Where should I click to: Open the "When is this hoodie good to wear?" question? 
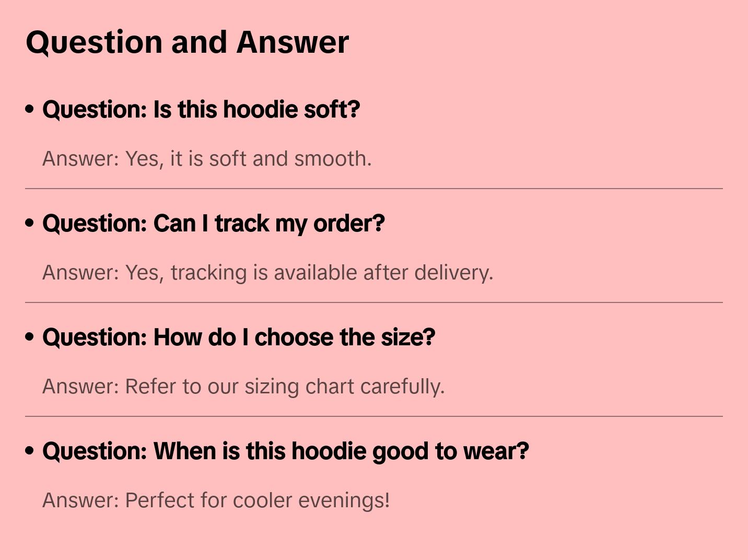pos(286,451)
